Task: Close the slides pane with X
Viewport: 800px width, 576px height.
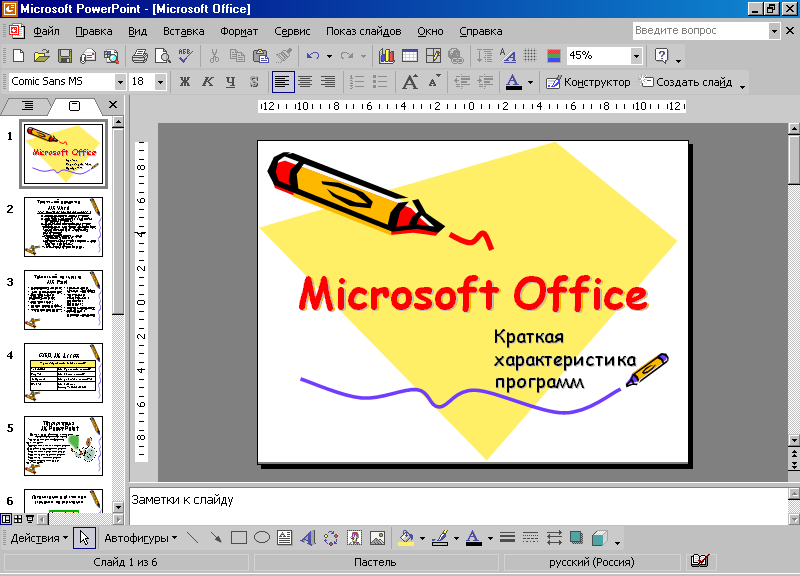Action: coord(113,105)
